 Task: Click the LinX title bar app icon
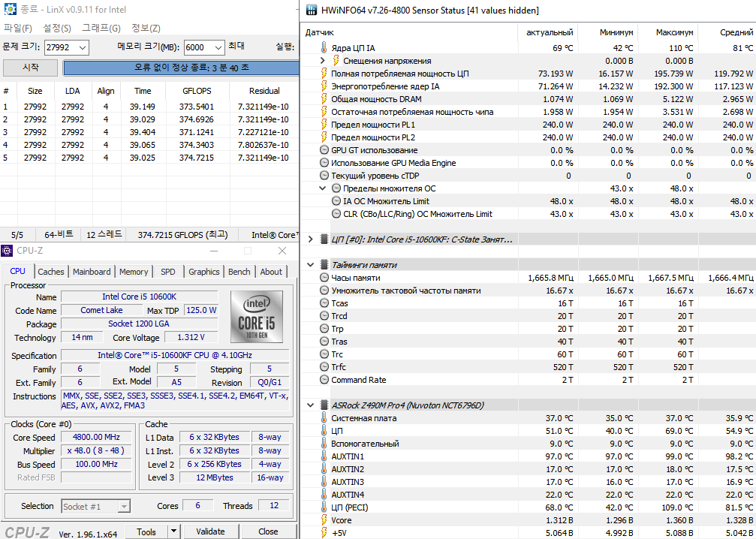click(x=9, y=9)
